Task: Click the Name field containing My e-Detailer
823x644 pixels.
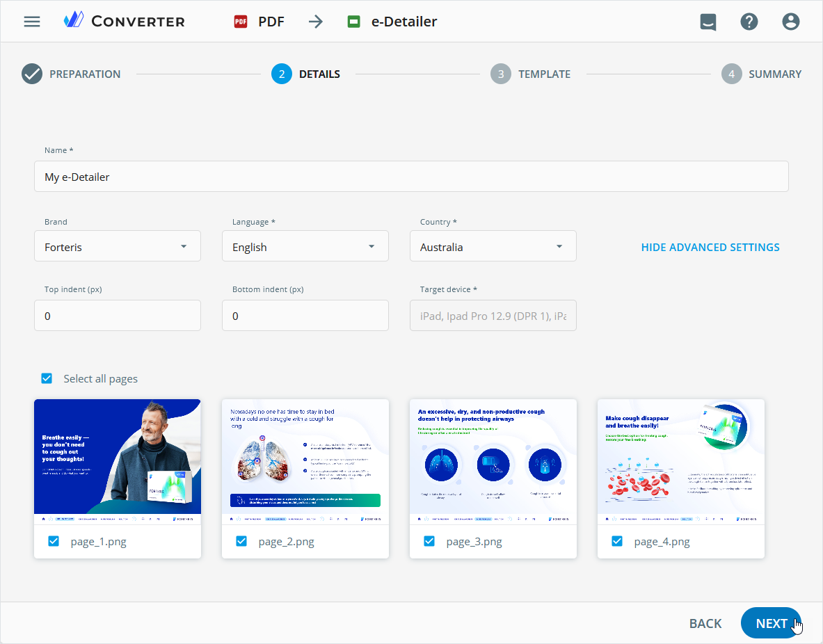Action: point(410,177)
